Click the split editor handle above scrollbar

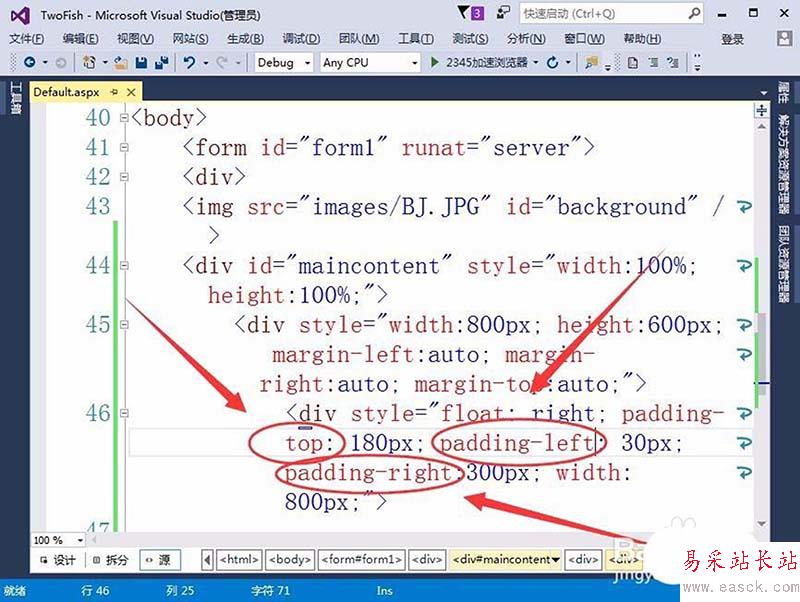click(x=761, y=110)
